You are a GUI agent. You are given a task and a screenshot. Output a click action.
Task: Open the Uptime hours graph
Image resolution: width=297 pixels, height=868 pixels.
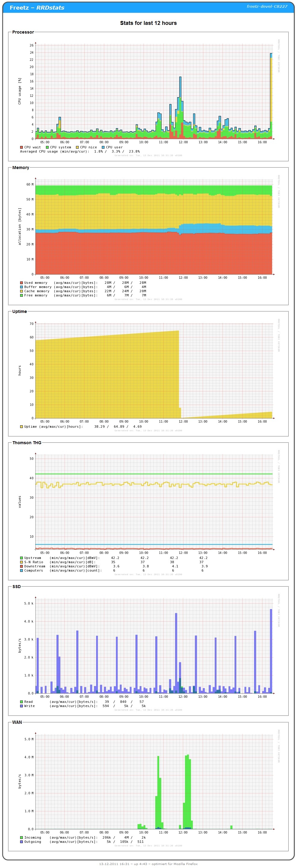point(148,374)
